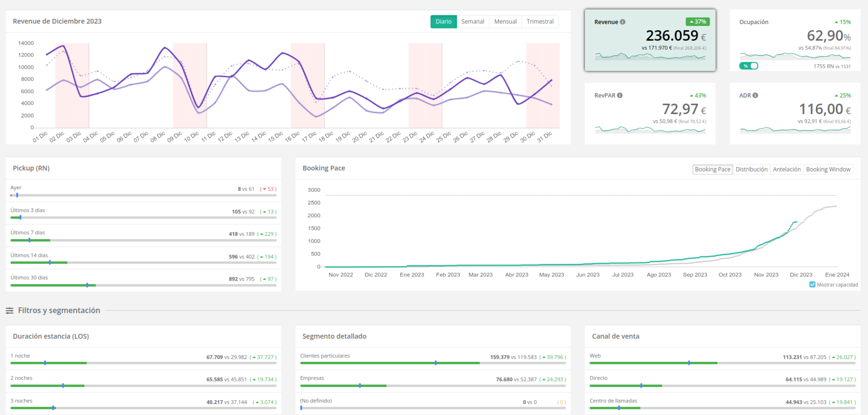Image resolution: width=868 pixels, height=415 pixels.
Task: Filter by Web sales channel
Action: tap(723, 359)
